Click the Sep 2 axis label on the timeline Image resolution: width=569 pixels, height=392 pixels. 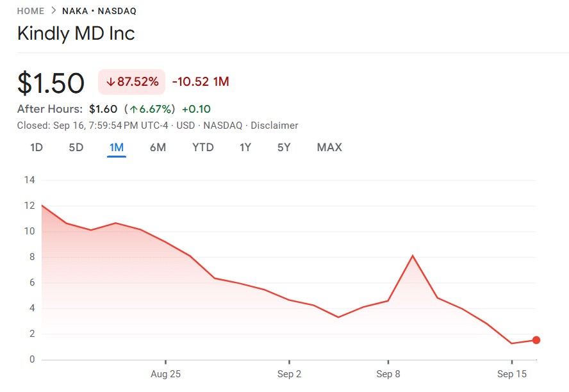pyautogui.click(x=289, y=373)
